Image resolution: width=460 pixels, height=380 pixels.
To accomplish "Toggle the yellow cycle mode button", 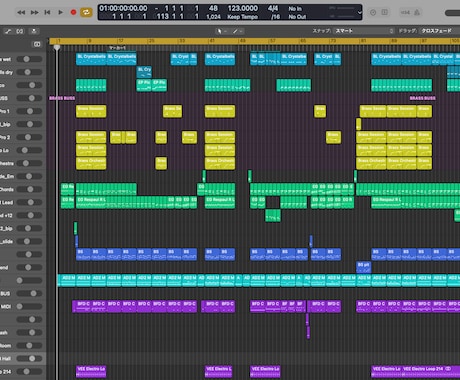I will click(x=86, y=12).
